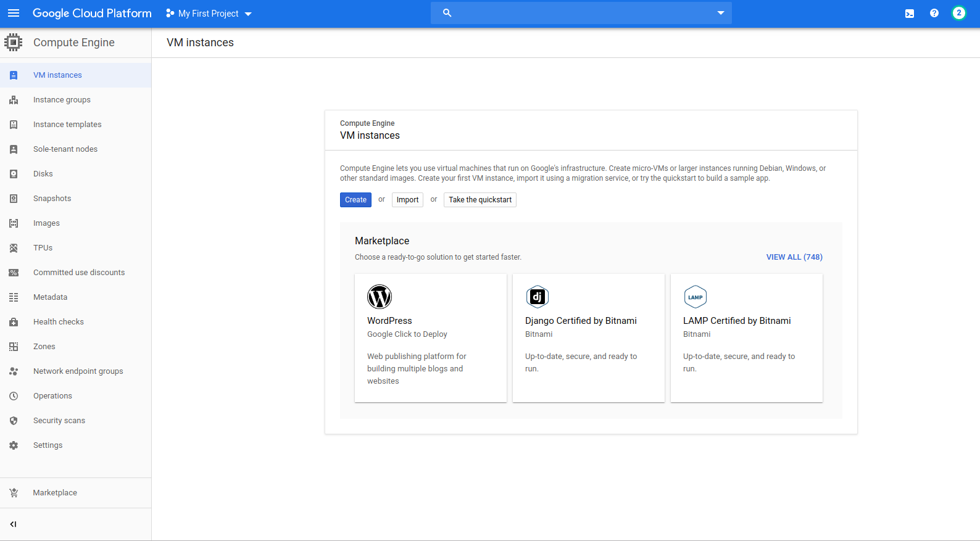Open Health checks in sidebar

[x=75, y=322]
